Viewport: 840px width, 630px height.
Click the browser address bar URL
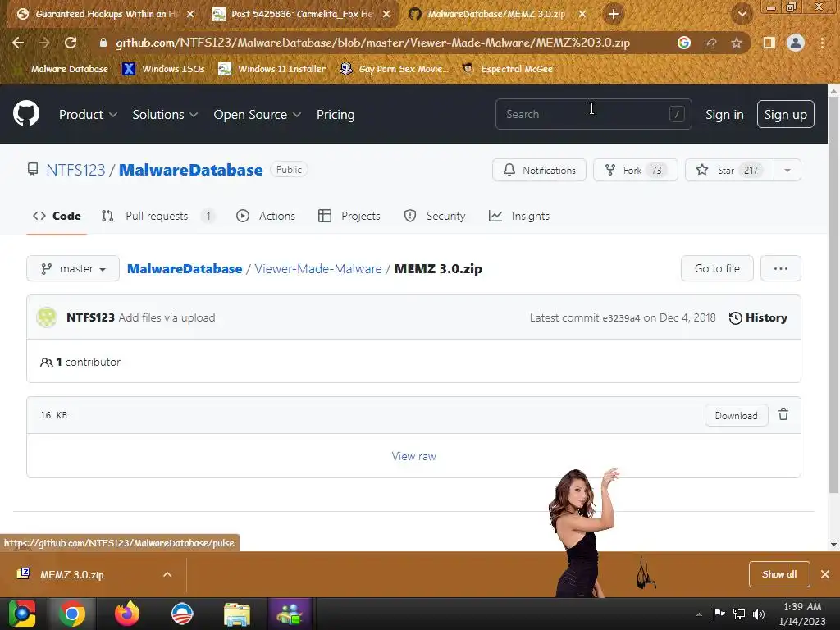coord(372,43)
